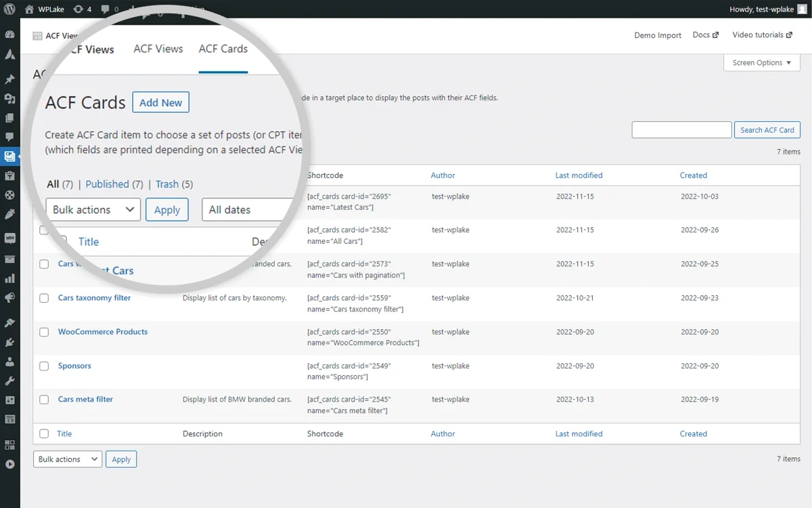Tick the checkbox for Cars meta filter
Image resolution: width=812 pixels, height=508 pixels.
(x=44, y=400)
